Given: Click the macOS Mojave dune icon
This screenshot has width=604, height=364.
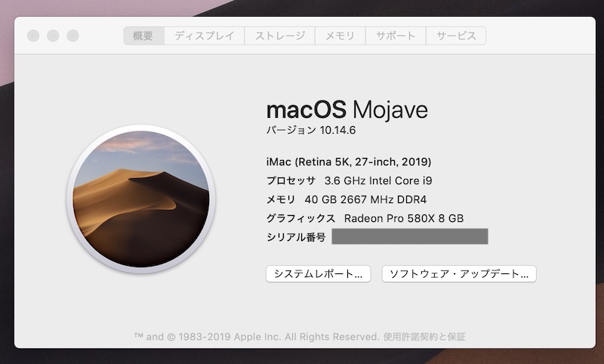Looking at the screenshot, I should pyautogui.click(x=141, y=199).
